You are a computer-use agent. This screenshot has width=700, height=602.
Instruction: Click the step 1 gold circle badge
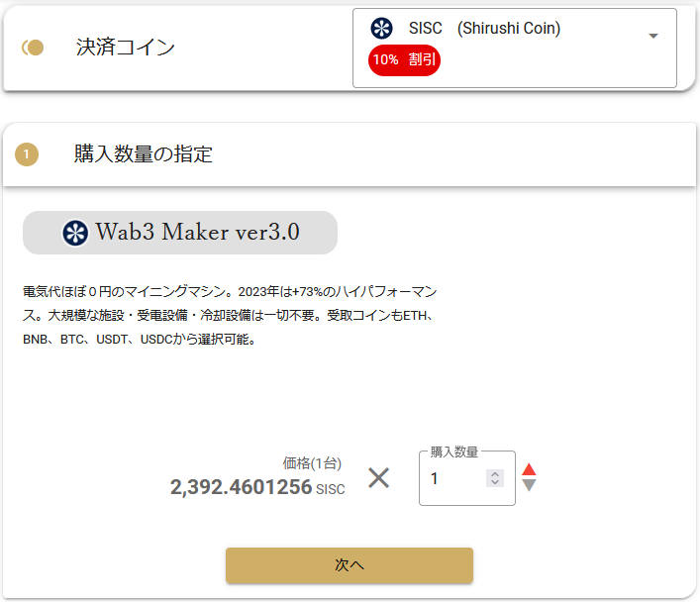[x=27, y=154]
